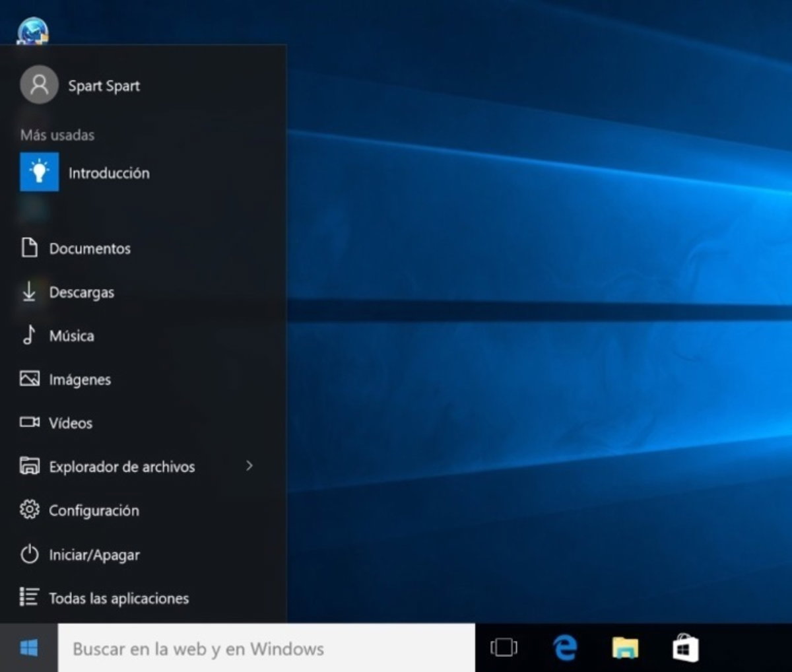Viewport: 792px width, 672px height.
Task: Open the Descargas folder
Action: point(82,292)
